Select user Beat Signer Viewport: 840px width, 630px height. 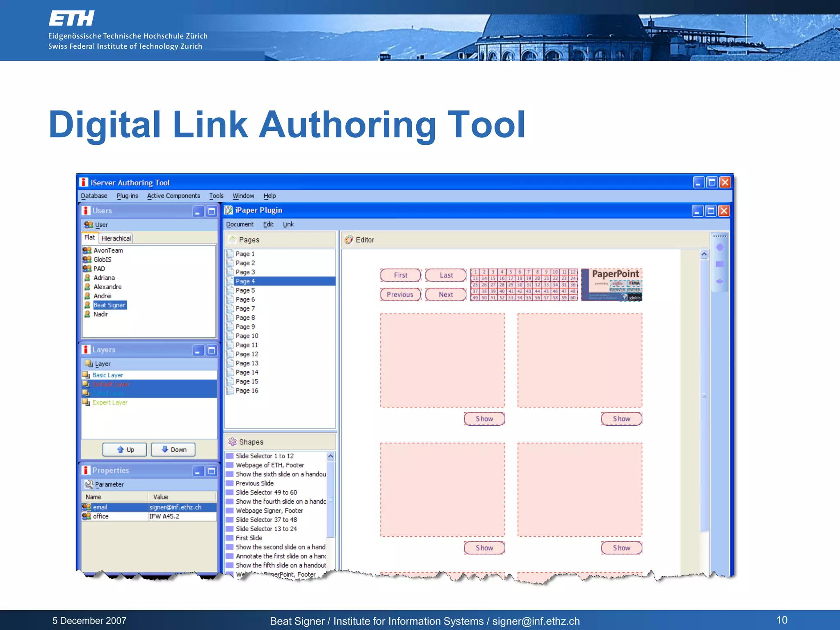(110, 305)
